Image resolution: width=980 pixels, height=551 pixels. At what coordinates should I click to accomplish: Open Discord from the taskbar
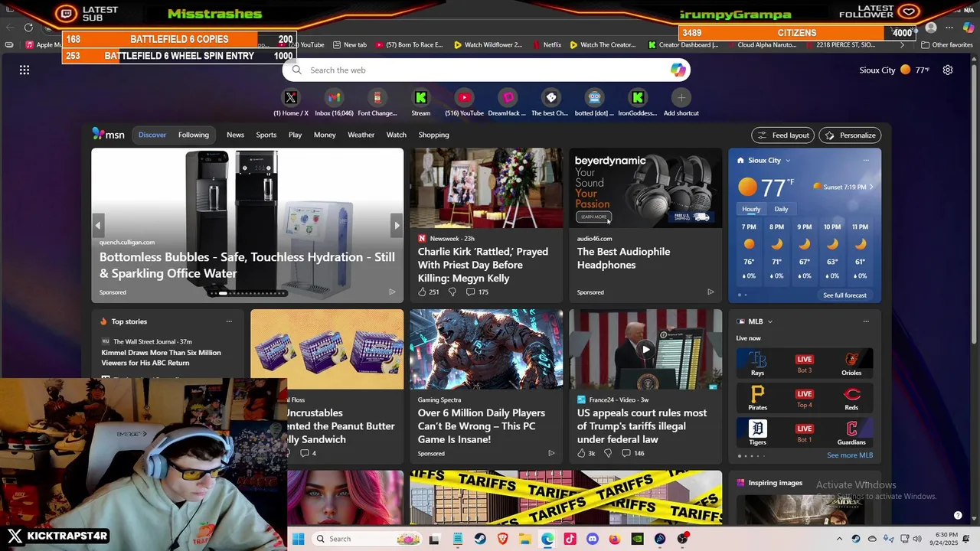(592, 539)
